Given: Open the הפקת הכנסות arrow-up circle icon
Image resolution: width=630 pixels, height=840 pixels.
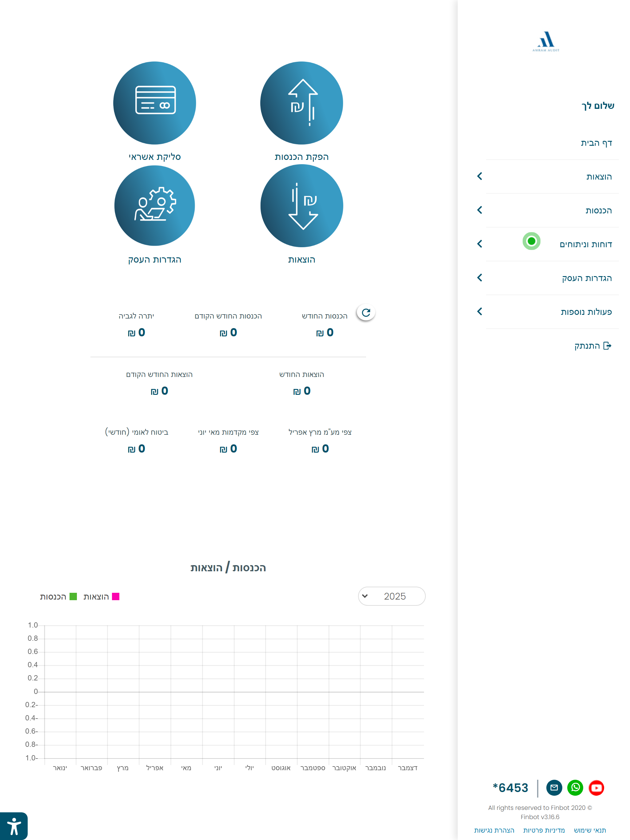Looking at the screenshot, I should [x=301, y=103].
